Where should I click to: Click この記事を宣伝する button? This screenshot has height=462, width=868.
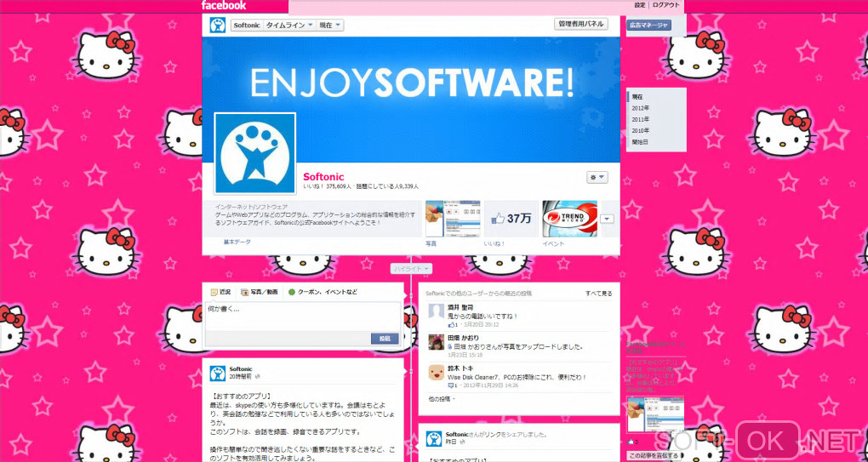click(654, 456)
